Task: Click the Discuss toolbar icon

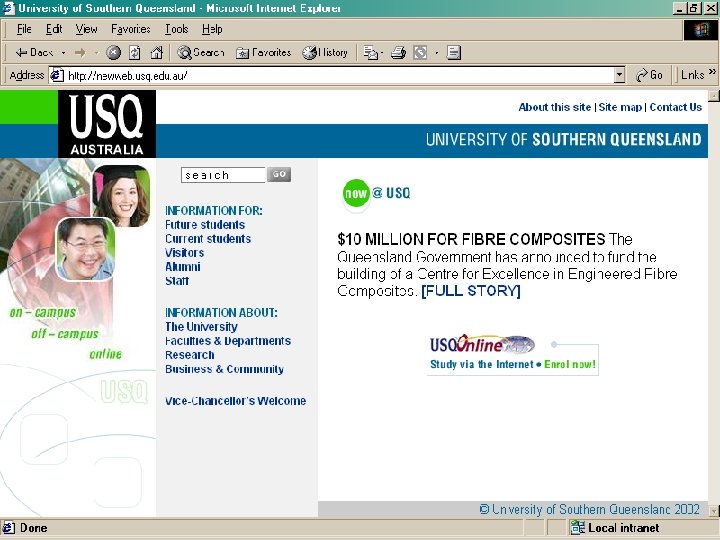Action: 454,53
